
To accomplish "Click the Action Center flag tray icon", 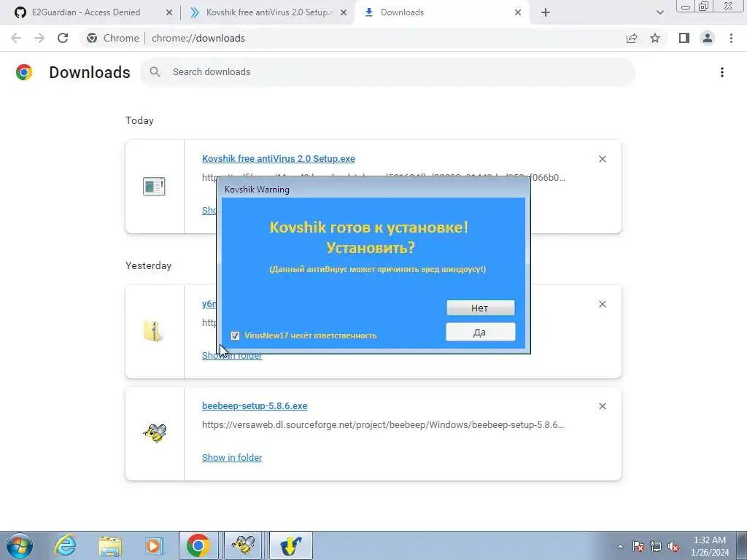I will pyautogui.click(x=638, y=546).
